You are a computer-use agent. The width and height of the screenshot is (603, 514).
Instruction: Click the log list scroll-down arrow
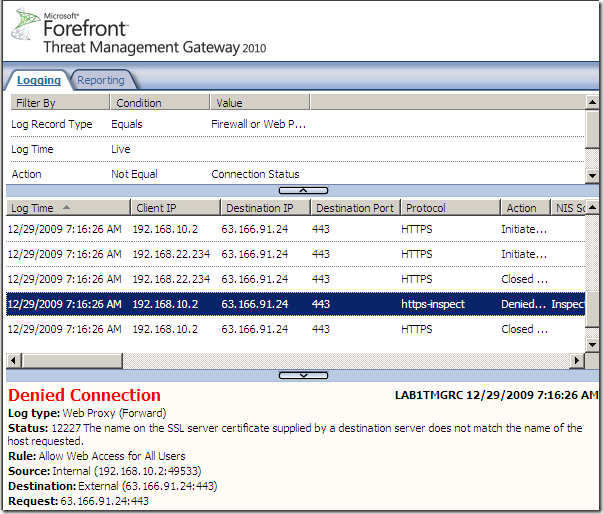[x=592, y=345]
